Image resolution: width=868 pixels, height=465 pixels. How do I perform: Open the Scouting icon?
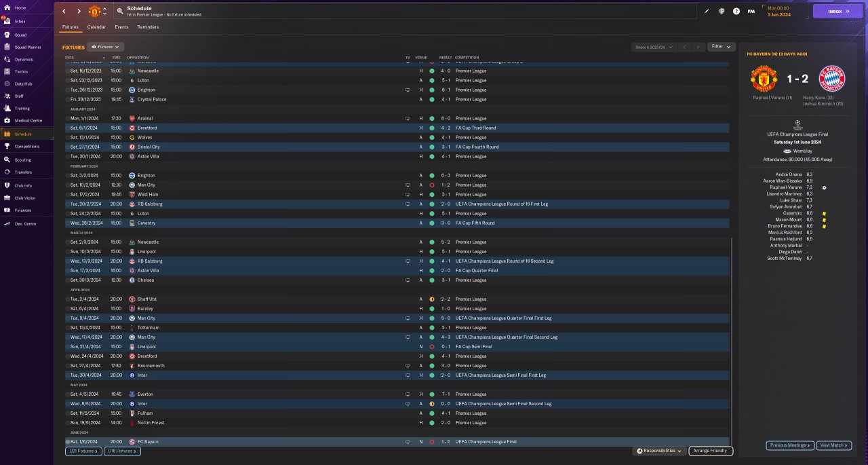tap(7, 160)
